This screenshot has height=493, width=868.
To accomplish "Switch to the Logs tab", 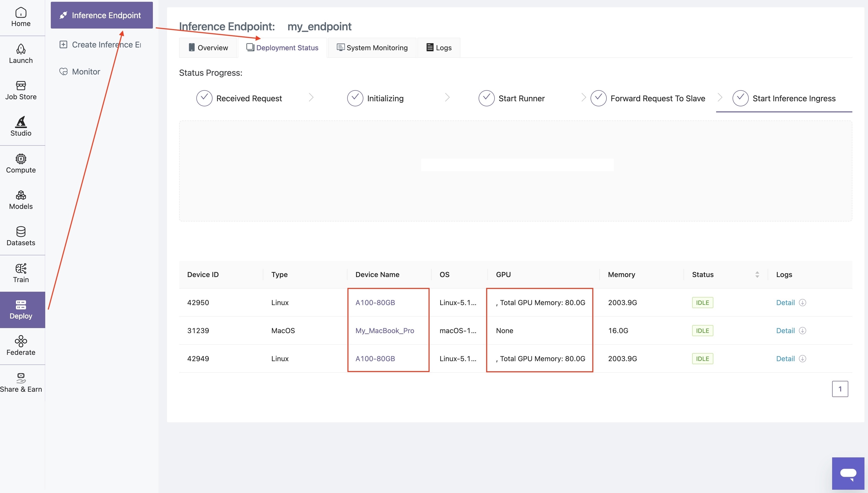I will click(439, 48).
